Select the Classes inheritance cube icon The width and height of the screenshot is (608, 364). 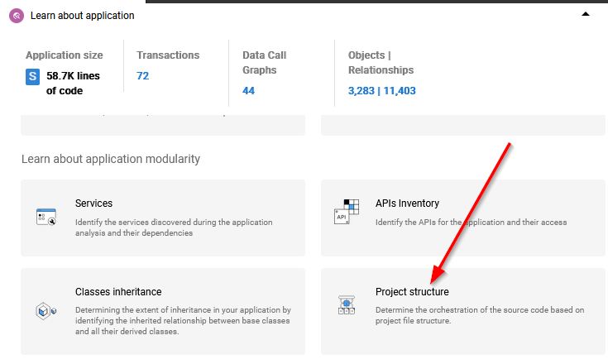coord(45,311)
